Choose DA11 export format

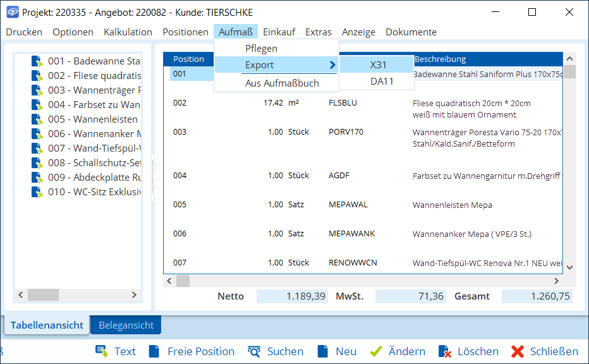pos(381,81)
